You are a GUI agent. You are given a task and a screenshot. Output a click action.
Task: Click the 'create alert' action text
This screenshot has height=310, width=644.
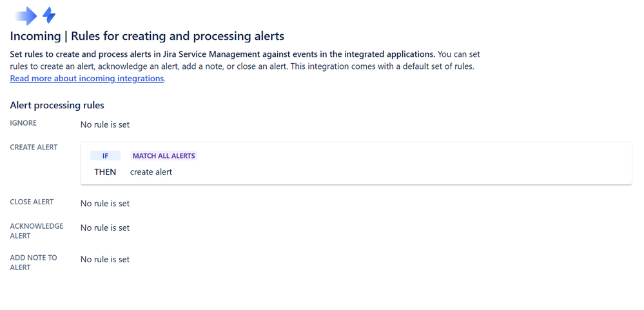click(151, 171)
